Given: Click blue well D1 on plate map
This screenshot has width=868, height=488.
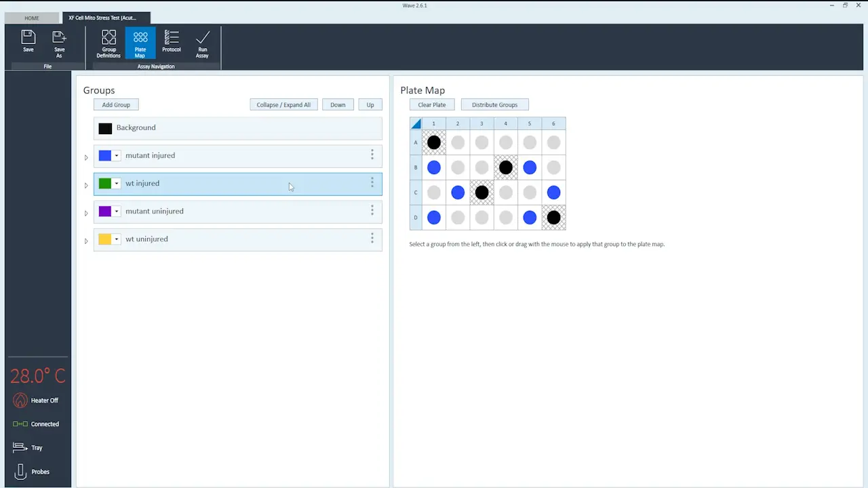Looking at the screenshot, I should pos(434,218).
